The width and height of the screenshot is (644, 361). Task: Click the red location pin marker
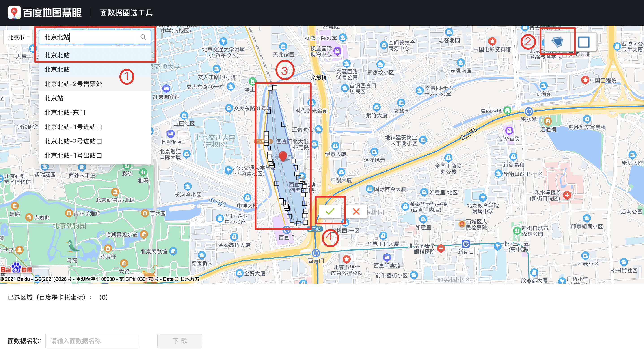[283, 156]
